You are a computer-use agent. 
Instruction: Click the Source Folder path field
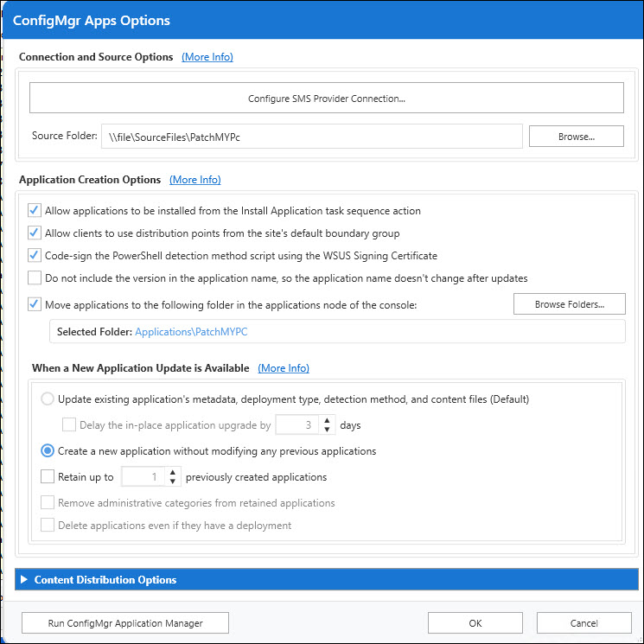[x=310, y=137]
